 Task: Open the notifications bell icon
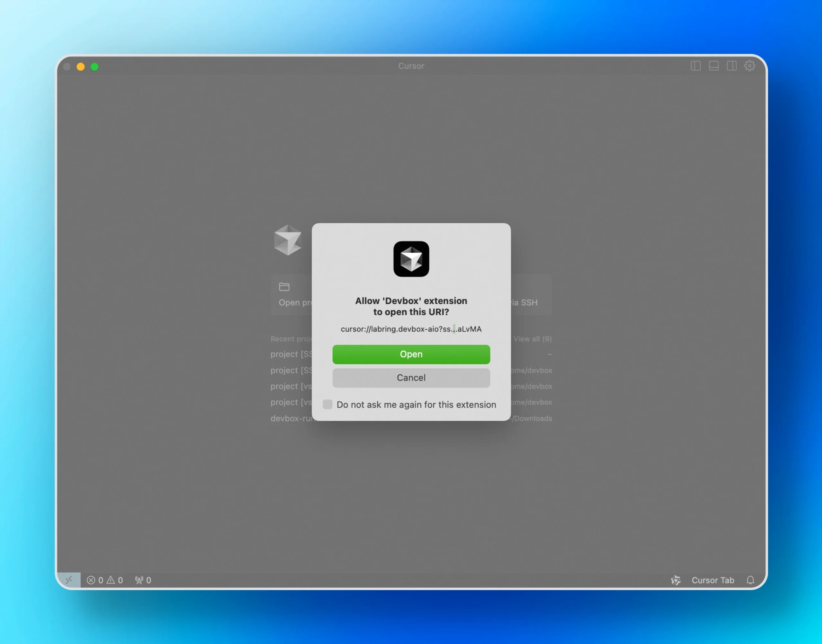click(x=750, y=580)
